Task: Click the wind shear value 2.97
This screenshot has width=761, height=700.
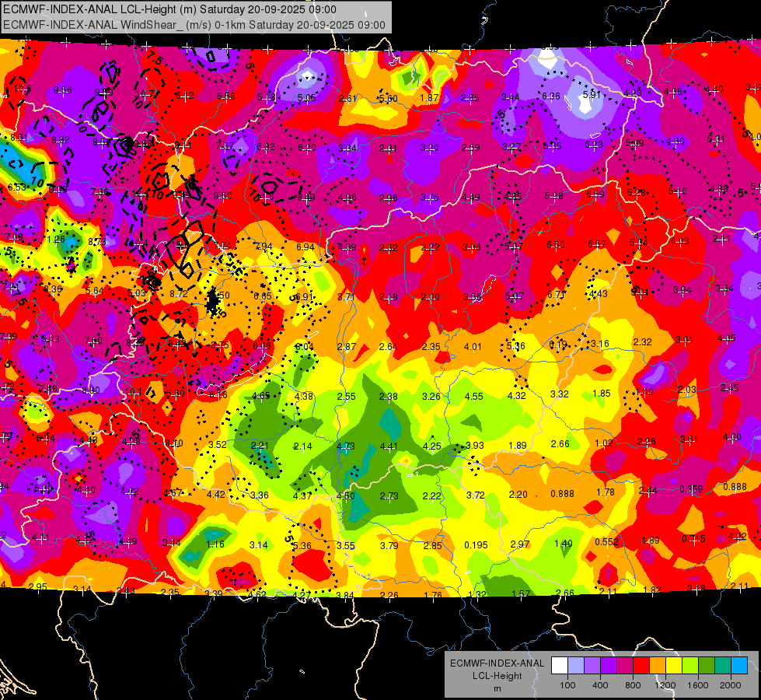Action: point(520,544)
